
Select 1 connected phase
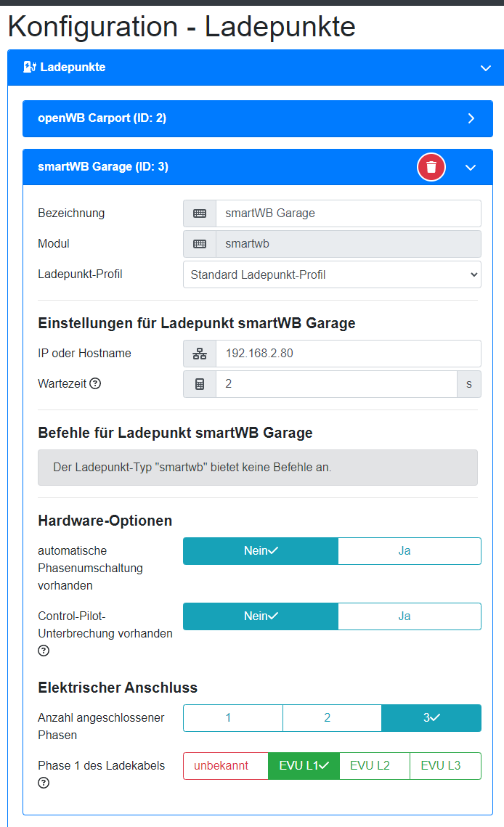232,718
